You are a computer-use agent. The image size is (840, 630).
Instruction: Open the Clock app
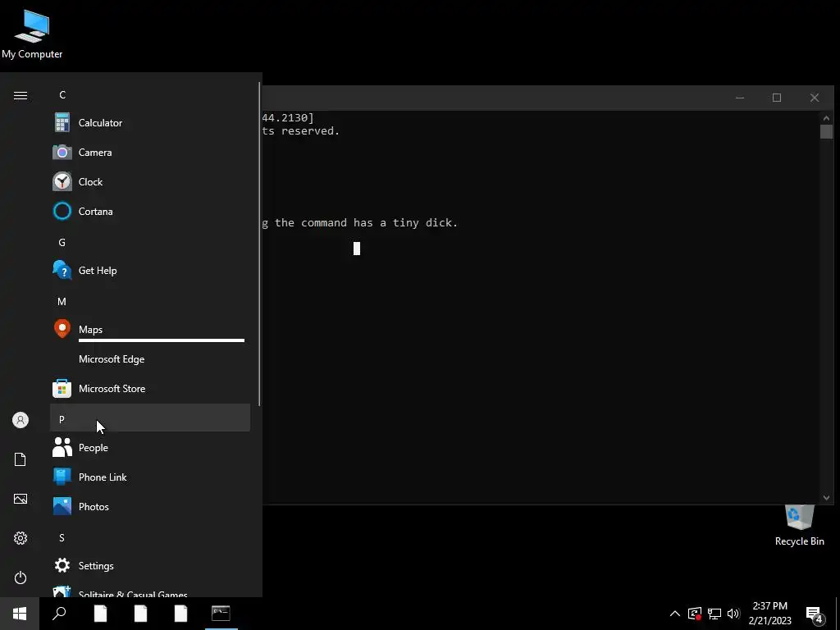click(x=150, y=181)
